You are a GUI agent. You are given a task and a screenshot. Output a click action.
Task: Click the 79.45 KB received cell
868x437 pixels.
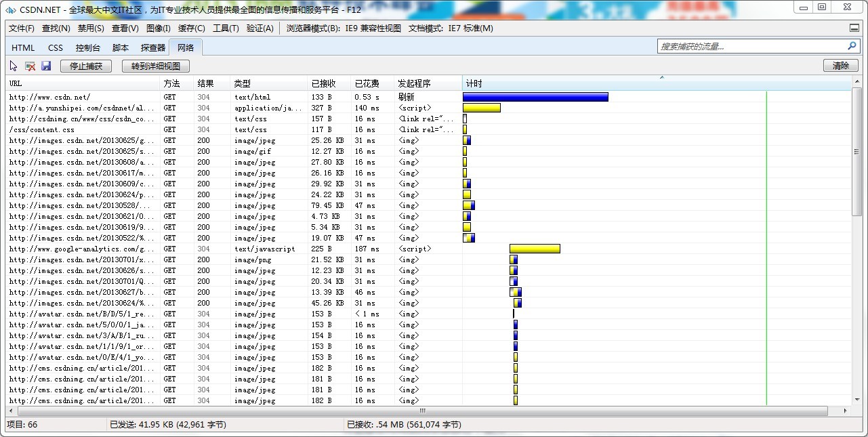[x=327, y=205]
